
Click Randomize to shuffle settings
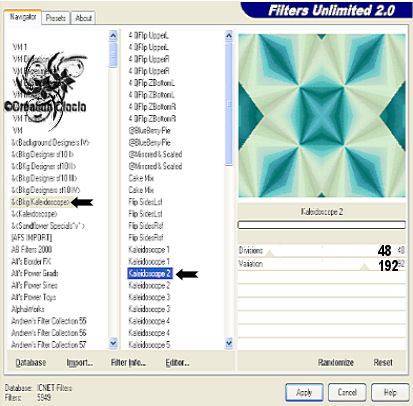pos(336,362)
